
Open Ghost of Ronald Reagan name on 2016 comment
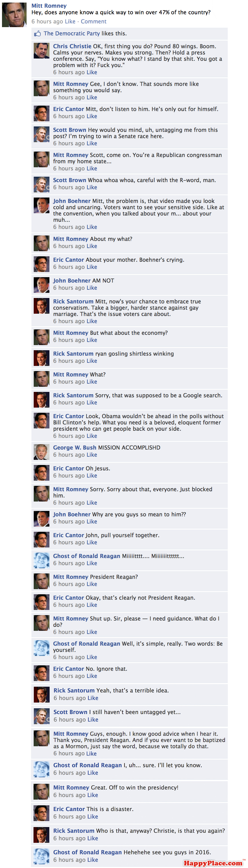(87, 852)
